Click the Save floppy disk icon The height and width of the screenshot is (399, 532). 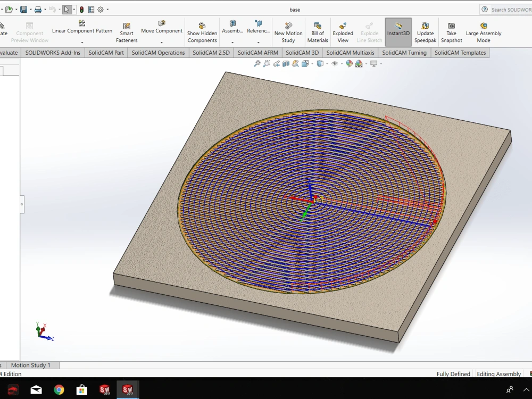tap(23, 10)
